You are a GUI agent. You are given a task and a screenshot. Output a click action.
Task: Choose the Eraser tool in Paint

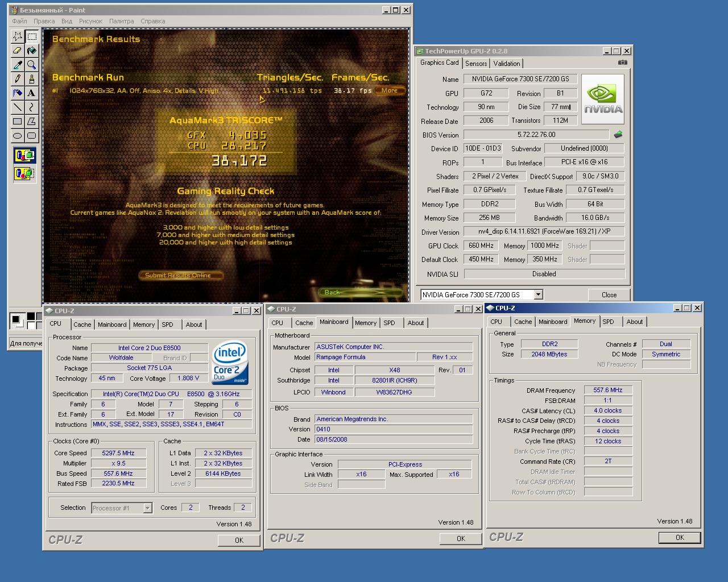pos(18,51)
